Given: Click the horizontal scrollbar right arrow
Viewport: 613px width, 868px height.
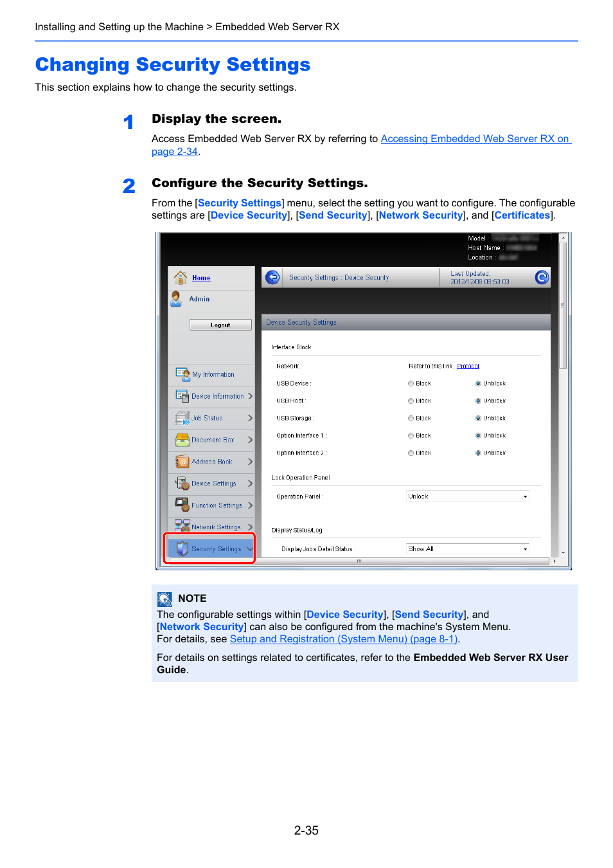Looking at the screenshot, I should pos(555,561).
